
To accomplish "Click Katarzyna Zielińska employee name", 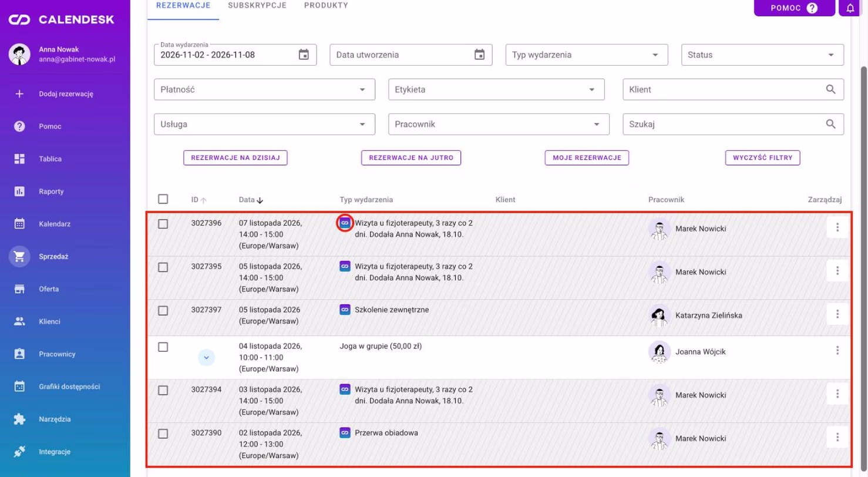I will tap(709, 315).
